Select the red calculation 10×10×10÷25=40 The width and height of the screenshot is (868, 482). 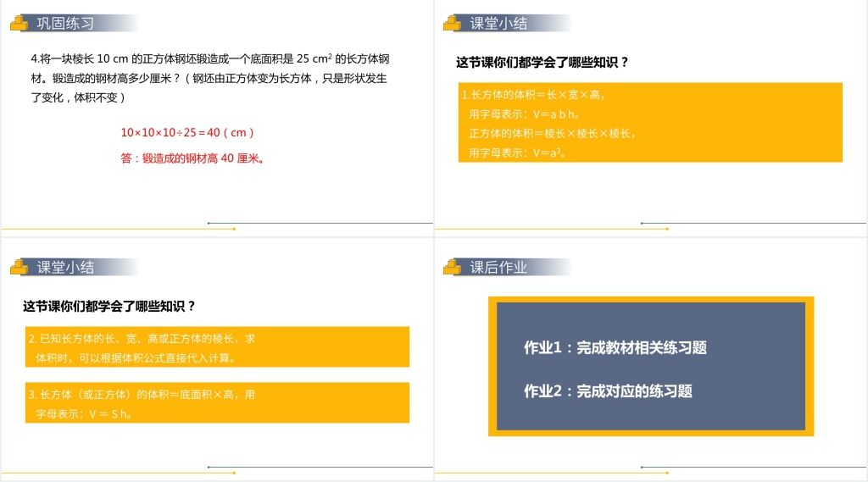click(187, 132)
